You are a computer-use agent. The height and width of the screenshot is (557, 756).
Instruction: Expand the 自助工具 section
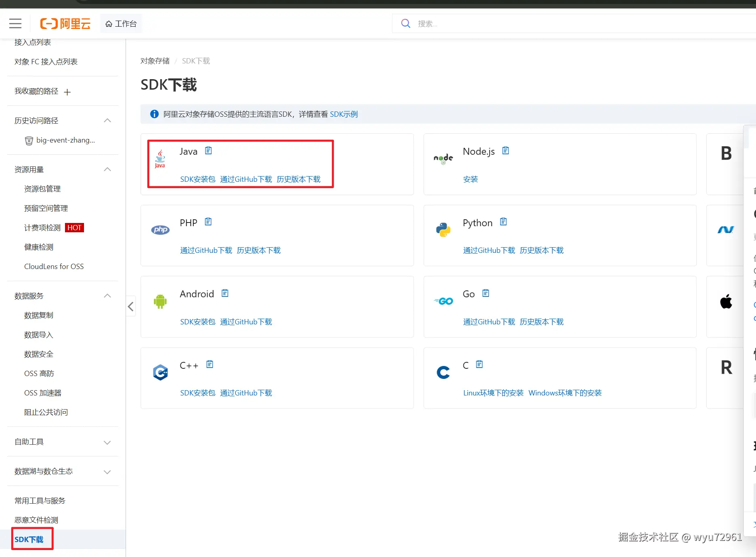pyautogui.click(x=107, y=442)
